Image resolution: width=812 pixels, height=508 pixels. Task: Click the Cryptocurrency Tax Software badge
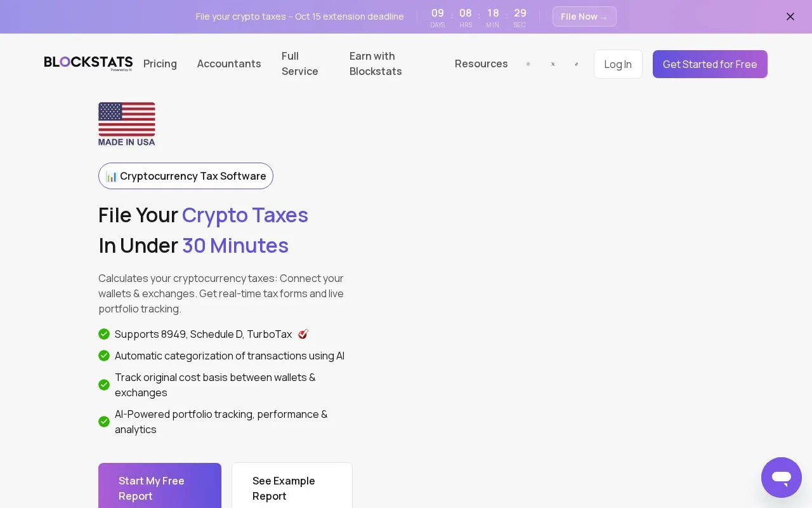[186, 176]
